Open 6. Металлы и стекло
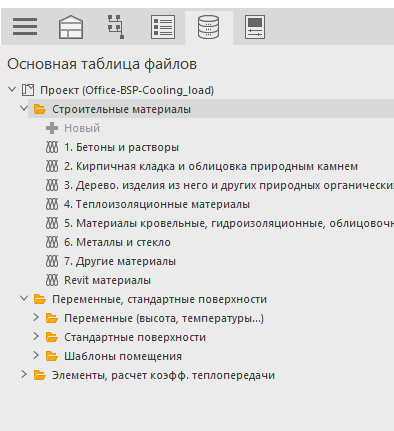 coord(117,242)
